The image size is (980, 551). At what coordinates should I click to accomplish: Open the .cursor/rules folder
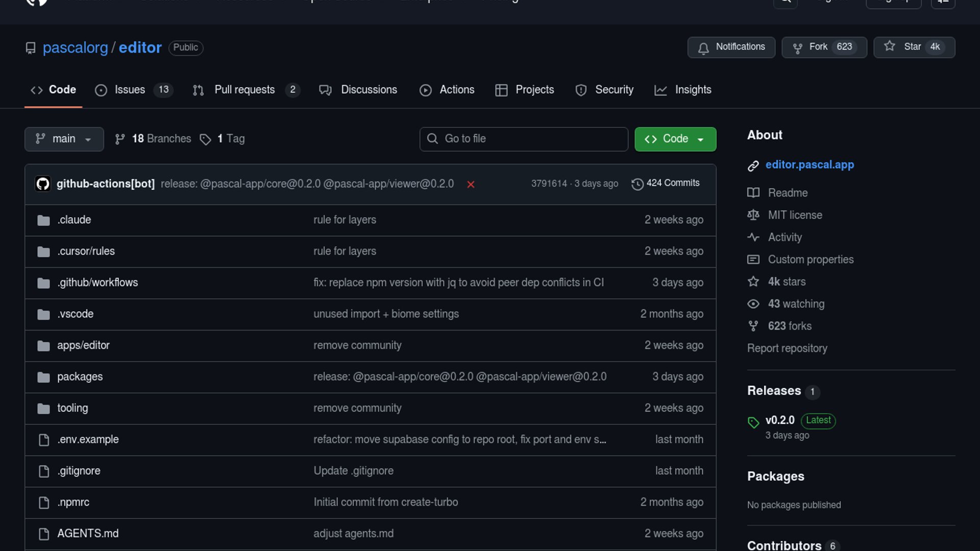click(86, 252)
